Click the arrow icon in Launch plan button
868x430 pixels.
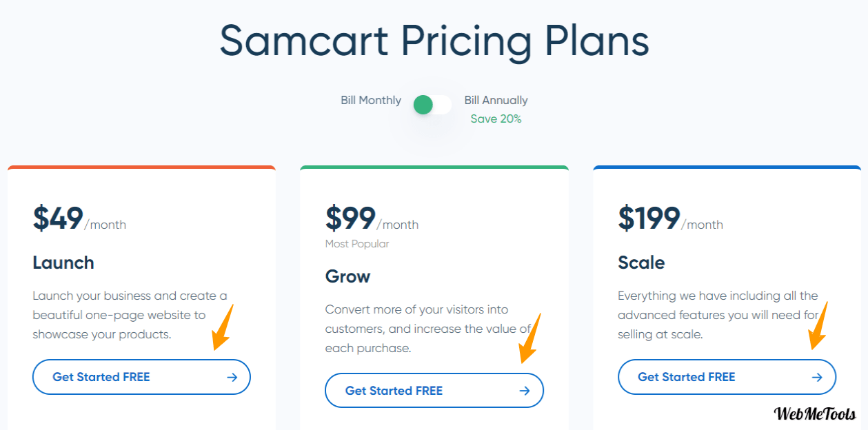click(232, 377)
